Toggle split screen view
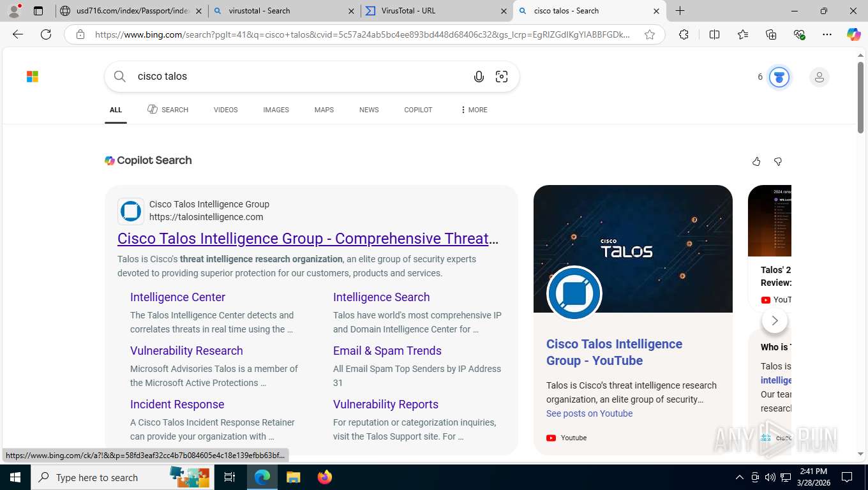 coord(714,34)
